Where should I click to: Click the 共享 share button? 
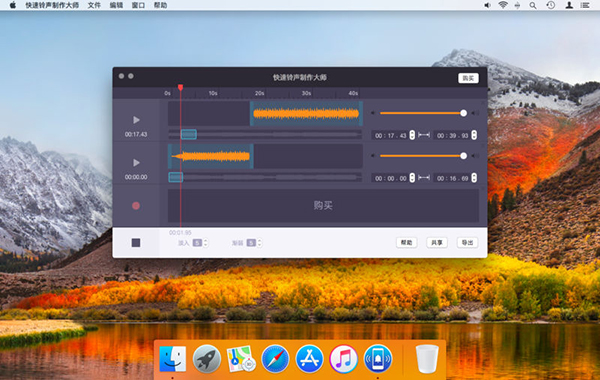click(x=437, y=243)
